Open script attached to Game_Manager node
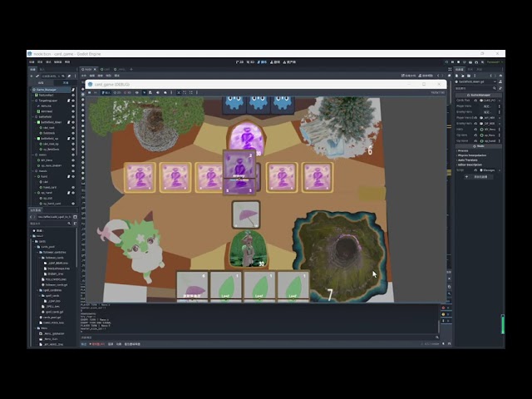The image size is (532, 399). (x=73, y=90)
